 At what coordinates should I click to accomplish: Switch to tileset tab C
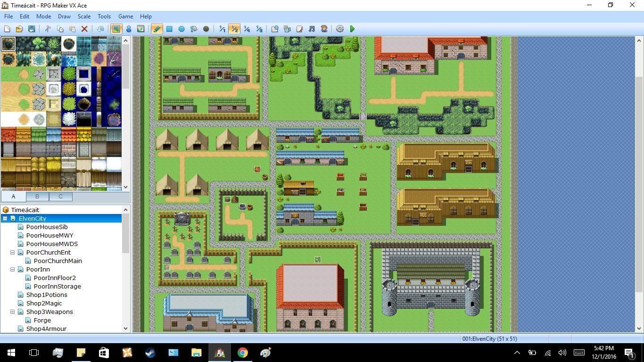60,196
